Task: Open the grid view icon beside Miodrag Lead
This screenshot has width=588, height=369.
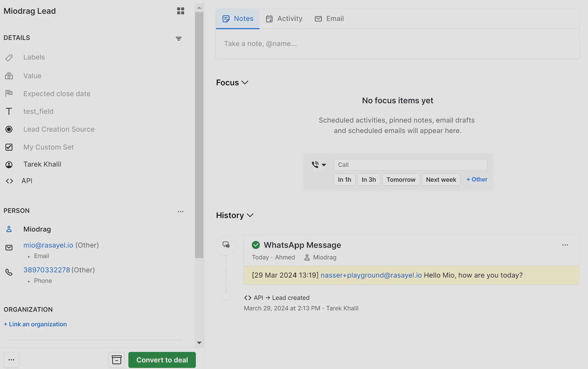Action: tap(180, 11)
